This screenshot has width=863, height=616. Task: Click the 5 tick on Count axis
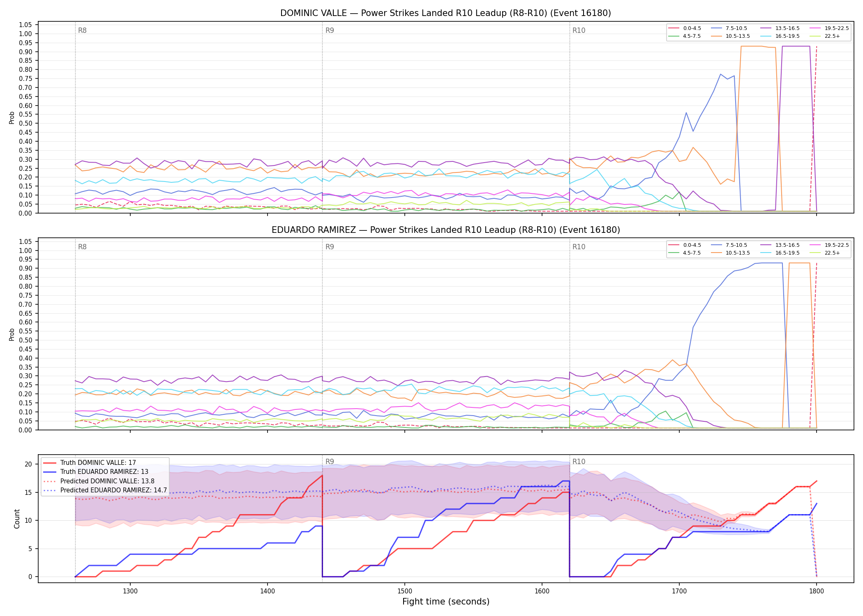pos(30,549)
